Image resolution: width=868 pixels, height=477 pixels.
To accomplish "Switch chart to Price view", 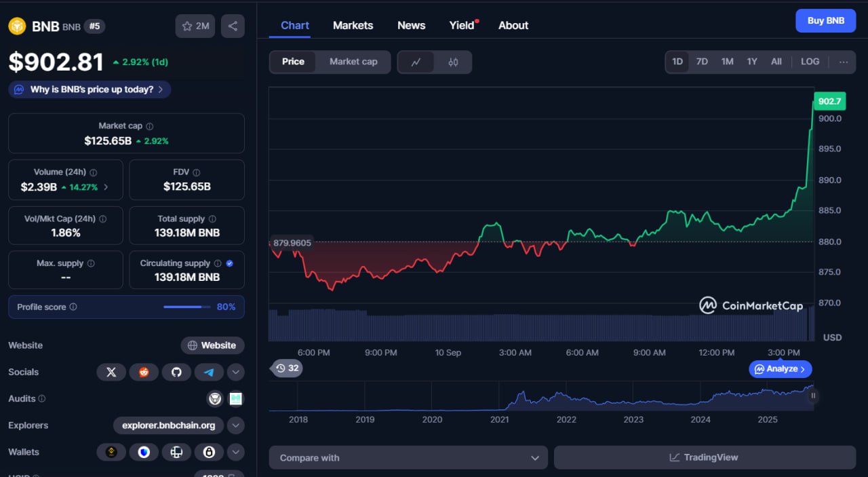I will pos(293,62).
